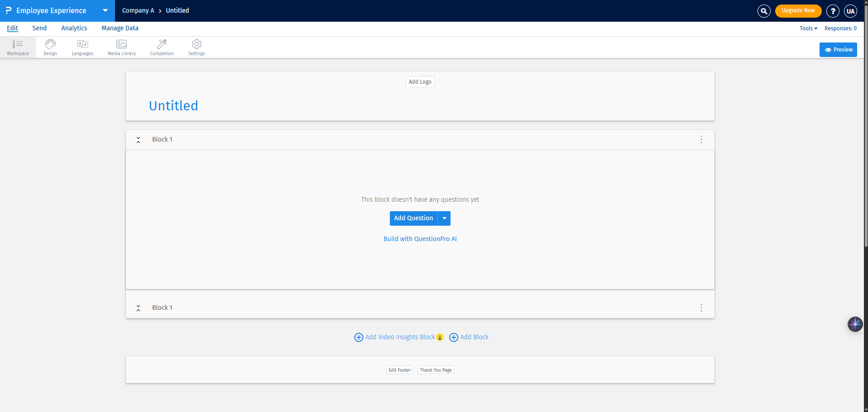Viewport: 868px width, 412px height.
Task: Open the Media Library
Action: click(121, 47)
